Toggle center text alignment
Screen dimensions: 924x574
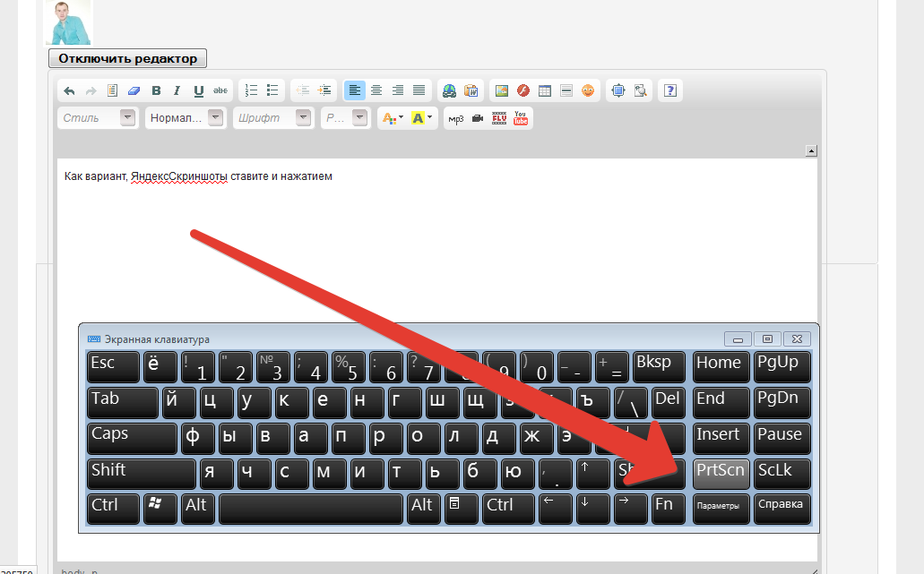(x=376, y=90)
